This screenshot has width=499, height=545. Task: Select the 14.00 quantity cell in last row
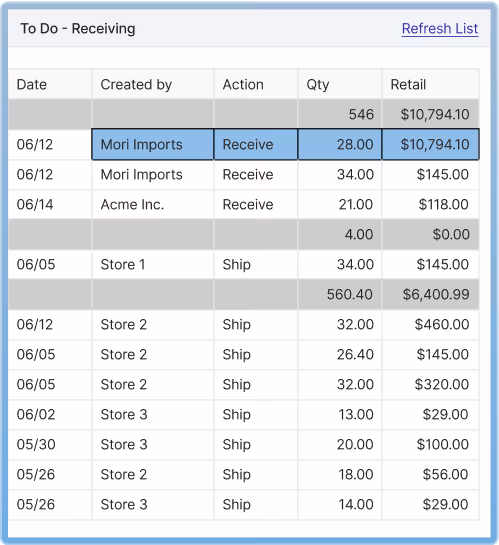(340, 504)
